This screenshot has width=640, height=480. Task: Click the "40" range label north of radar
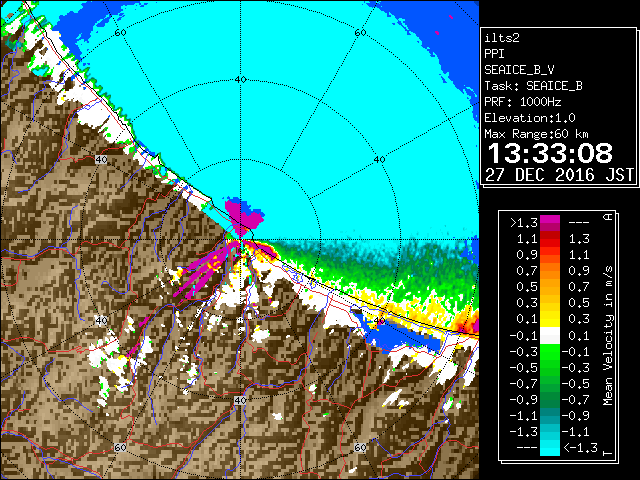tap(241, 80)
